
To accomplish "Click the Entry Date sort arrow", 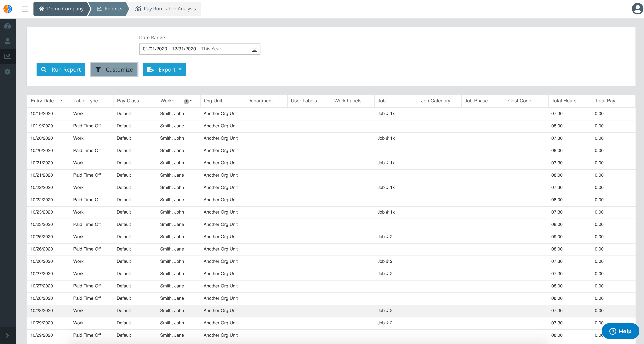I will pos(61,101).
